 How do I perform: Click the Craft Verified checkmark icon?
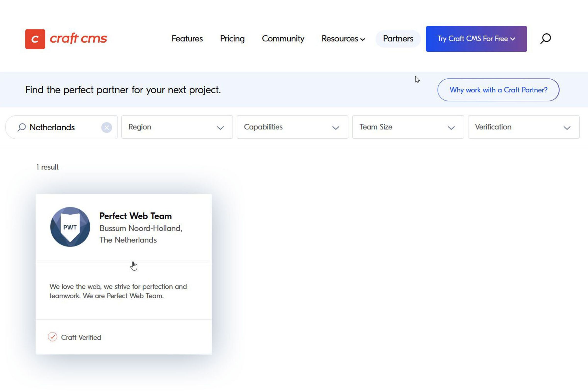53,337
